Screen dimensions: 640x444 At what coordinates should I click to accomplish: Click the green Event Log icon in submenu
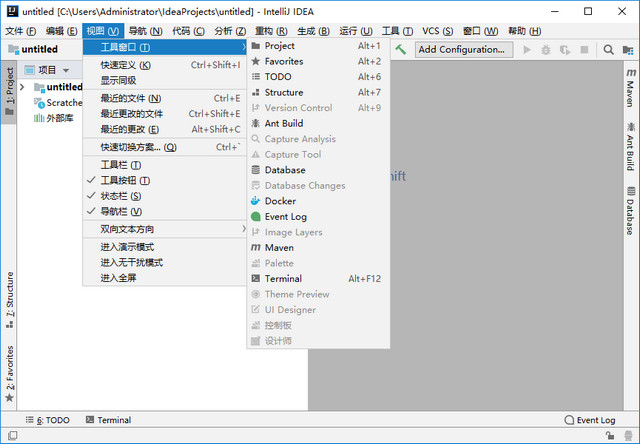(256, 217)
